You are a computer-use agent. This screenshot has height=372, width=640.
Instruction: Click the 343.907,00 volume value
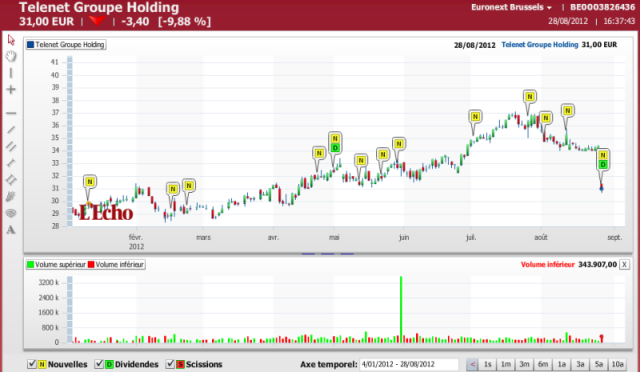point(598,265)
